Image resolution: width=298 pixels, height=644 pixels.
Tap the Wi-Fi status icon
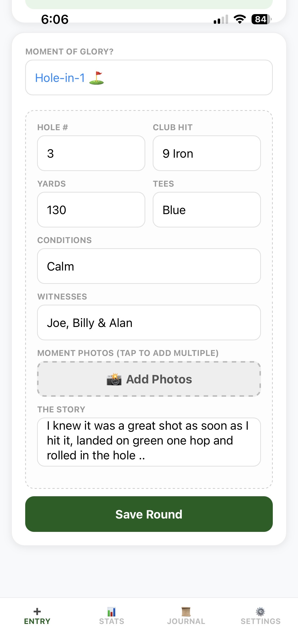point(240,19)
